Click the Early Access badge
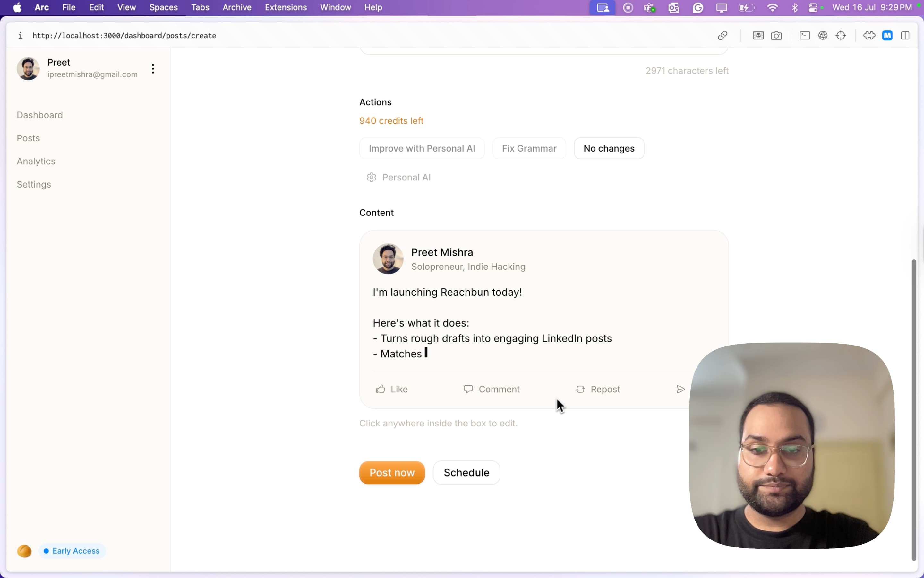Viewport: 924px width, 578px height. (72, 551)
